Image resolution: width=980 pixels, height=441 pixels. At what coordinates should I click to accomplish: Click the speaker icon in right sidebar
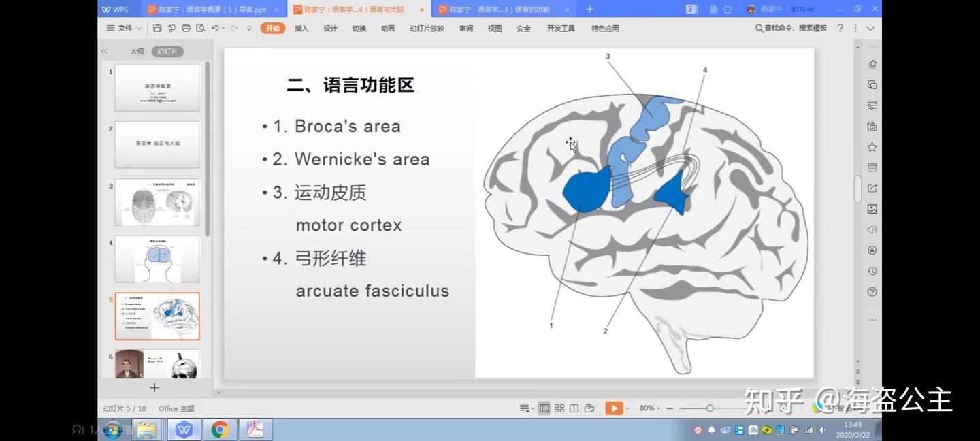click(x=872, y=230)
